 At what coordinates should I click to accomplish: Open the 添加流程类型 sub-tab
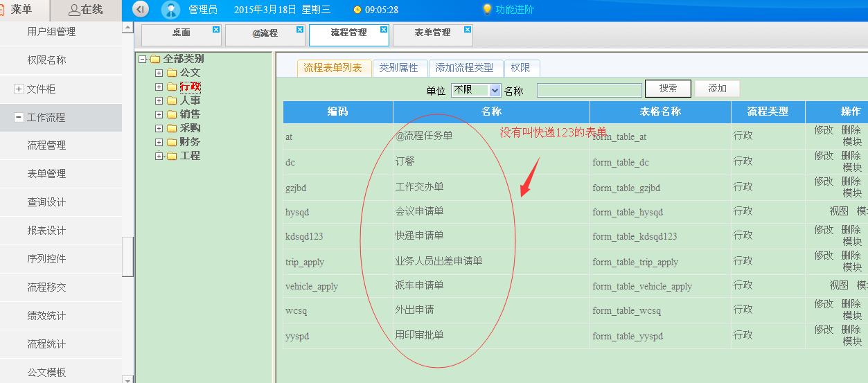click(465, 68)
